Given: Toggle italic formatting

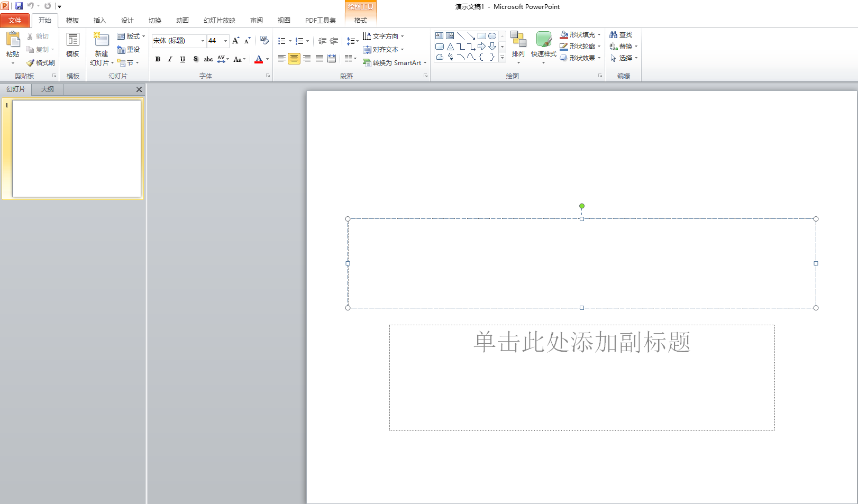Looking at the screenshot, I should pyautogui.click(x=170, y=59).
